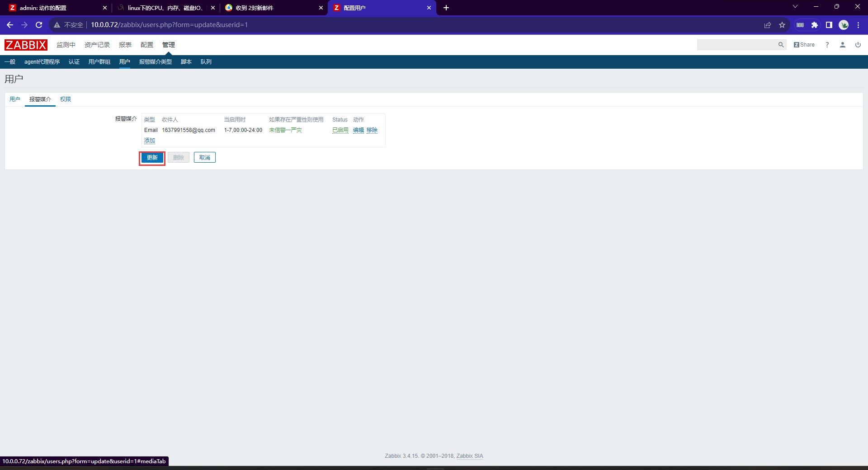Click the logout power icon

tap(858, 45)
